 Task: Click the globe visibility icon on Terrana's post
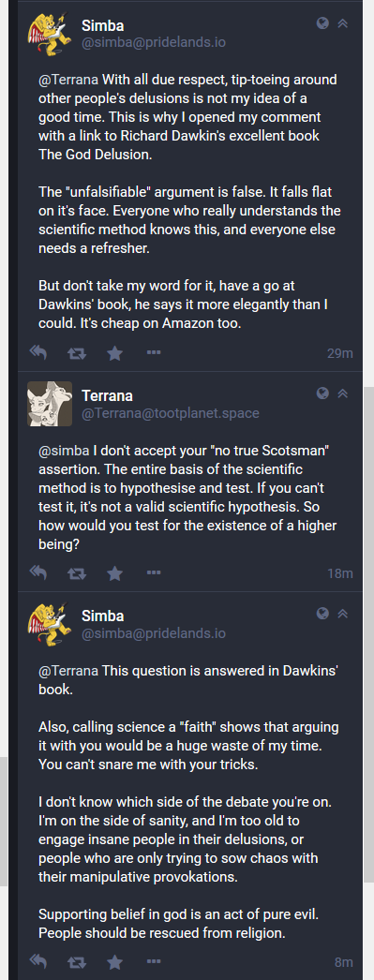322,393
